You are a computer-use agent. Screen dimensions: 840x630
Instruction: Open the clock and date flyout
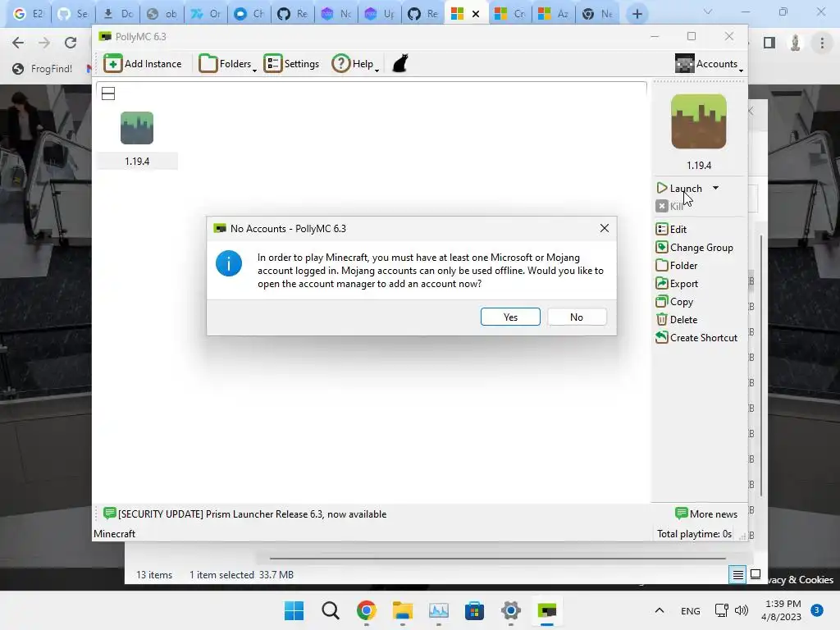782,610
